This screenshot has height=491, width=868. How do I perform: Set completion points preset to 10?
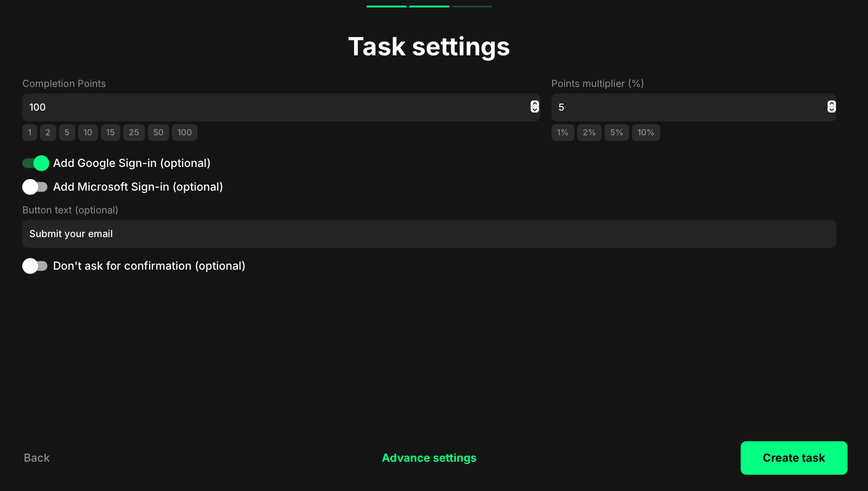pyautogui.click(x=88, y=133)
